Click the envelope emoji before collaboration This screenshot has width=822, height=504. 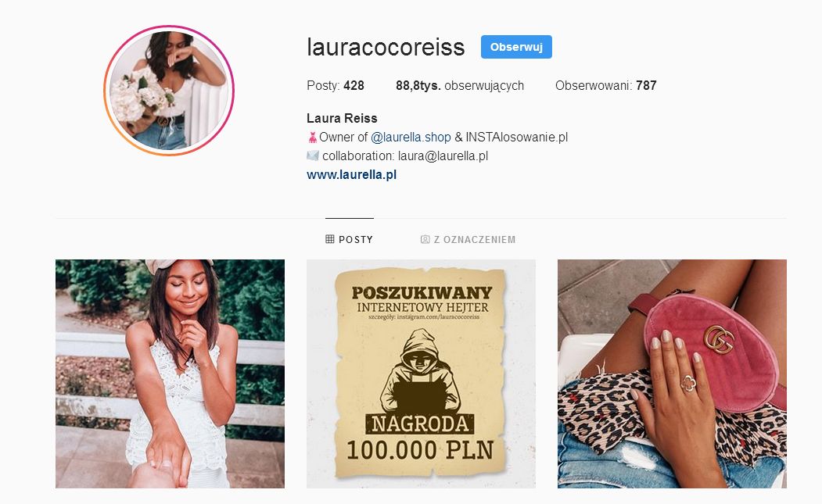pos(312,155)
